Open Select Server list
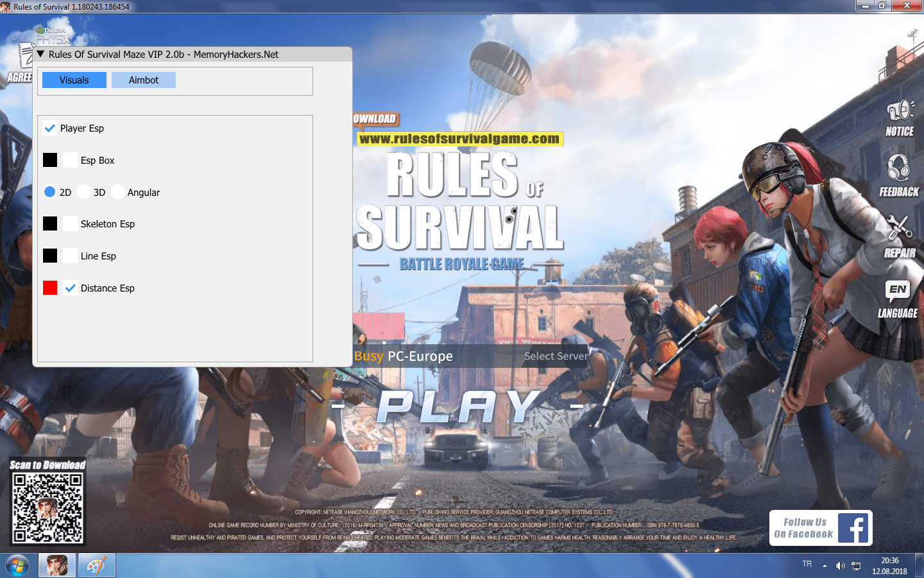This screenshot has height=578, width=924. tap(556, 356)
